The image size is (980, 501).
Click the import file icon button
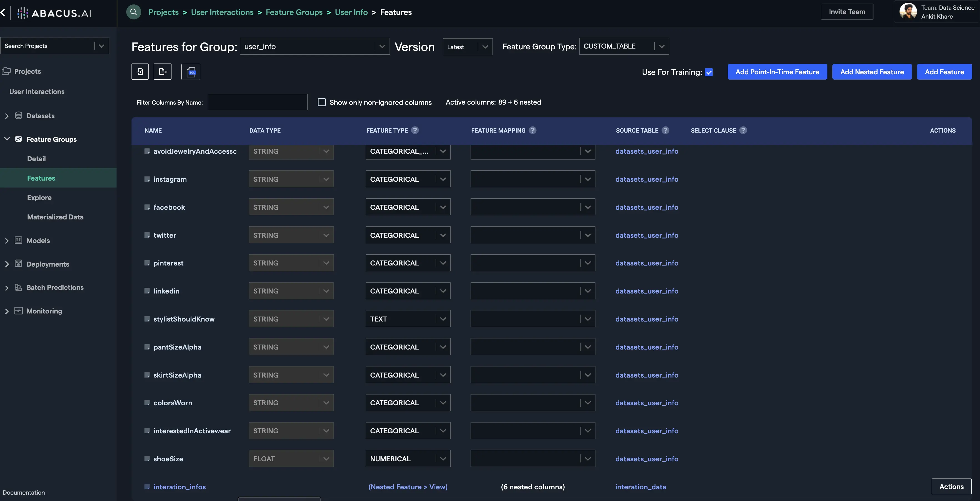tap(140, 72)
